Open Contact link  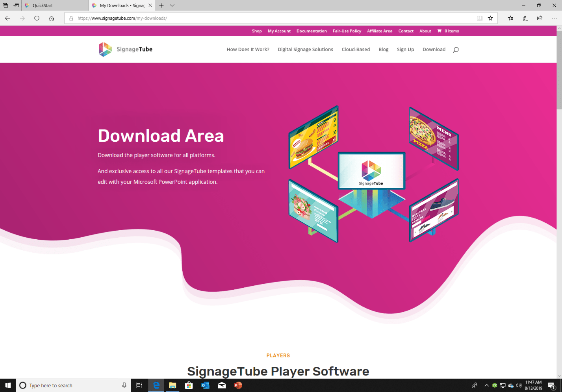click(x=406, y=31)
